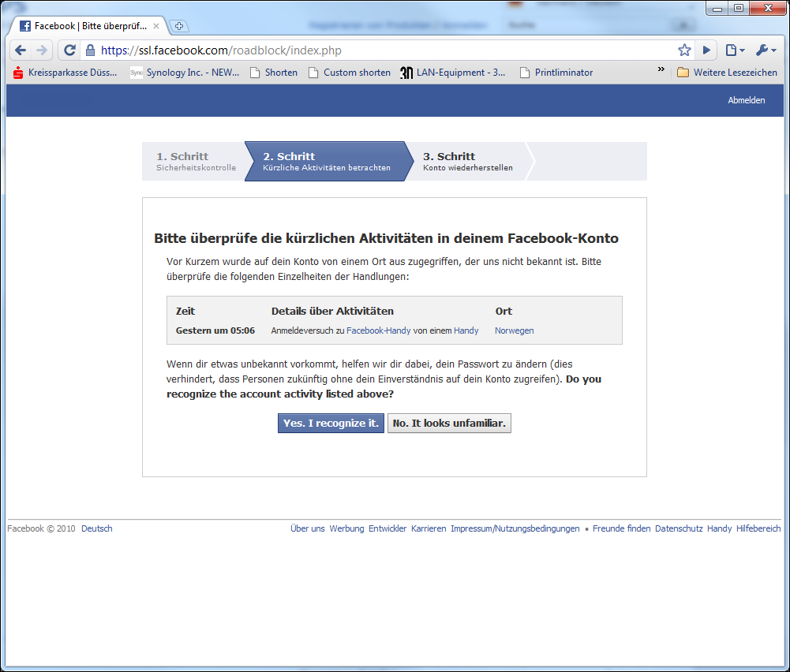Click the browser forward arrow
Image resolution: width=790 pixels, height=672 pixels.
[42, 50]
